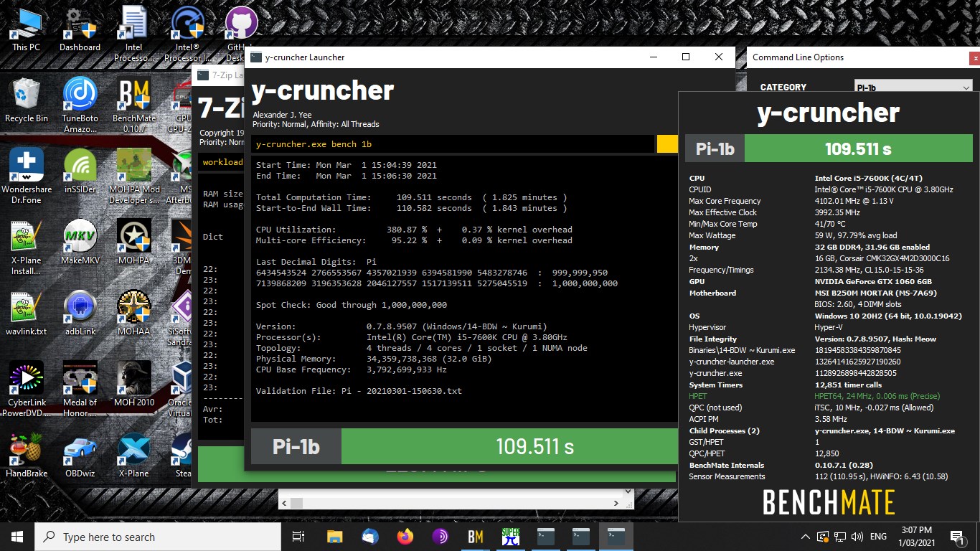
Task: Open Thunderbird from the taskbar
Action: [369, 537]
